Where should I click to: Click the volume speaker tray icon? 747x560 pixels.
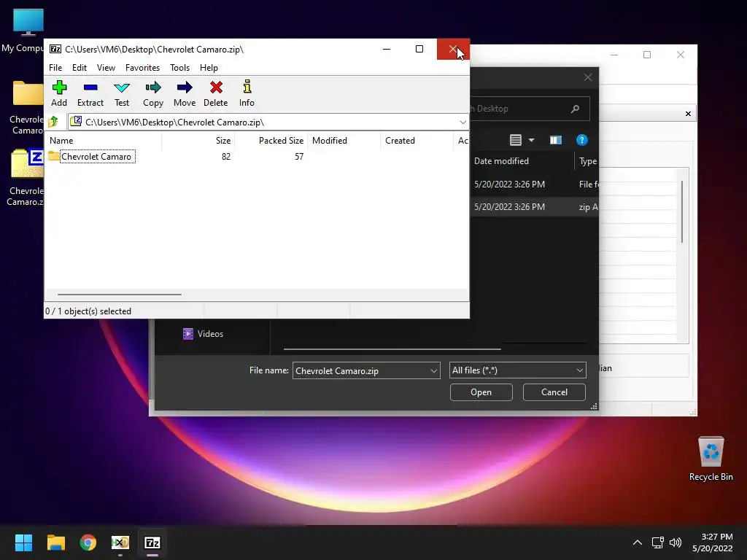point(676,542)
